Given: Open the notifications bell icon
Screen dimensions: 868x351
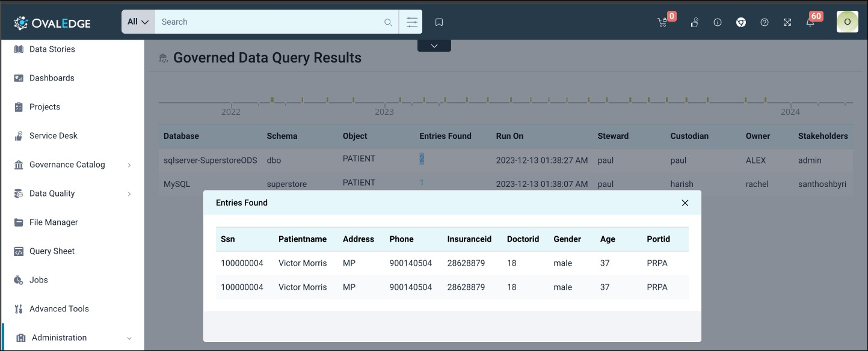Looking at the screenshot, I should pyautogui.click(x=810, y=22).
